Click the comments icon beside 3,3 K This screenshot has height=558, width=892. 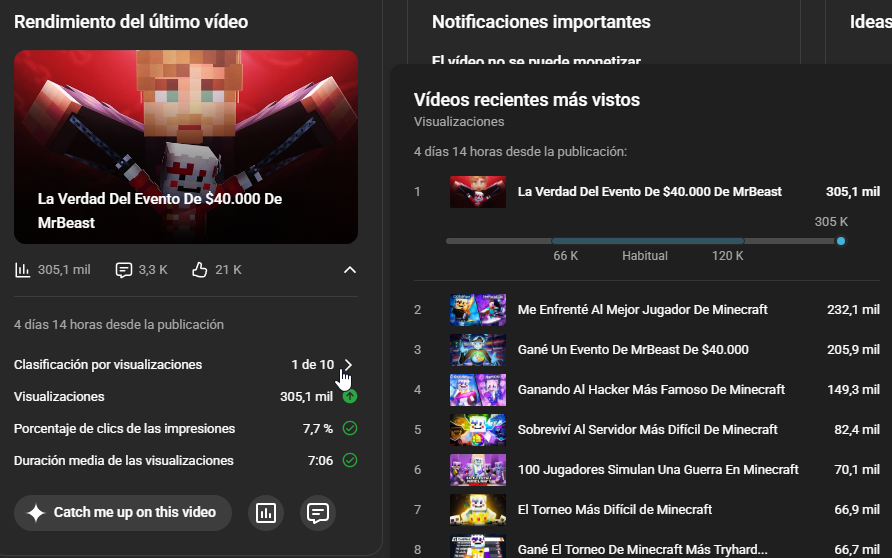point(123,270)
